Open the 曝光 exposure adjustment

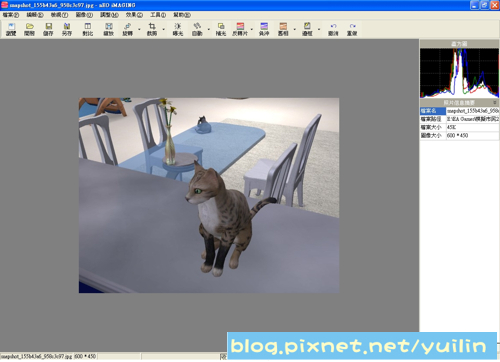(x=178, y=29)
